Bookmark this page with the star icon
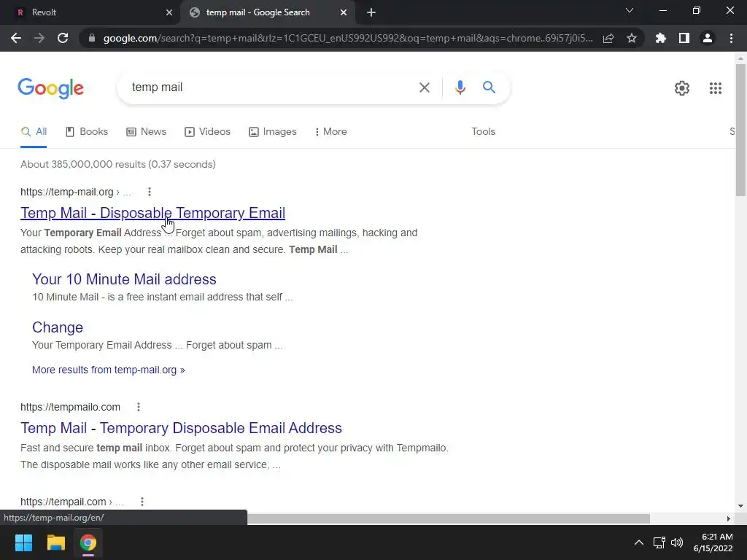The image size is (747, 560). coord(632,38)
